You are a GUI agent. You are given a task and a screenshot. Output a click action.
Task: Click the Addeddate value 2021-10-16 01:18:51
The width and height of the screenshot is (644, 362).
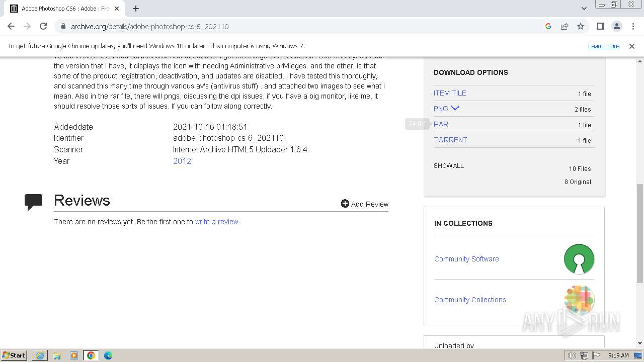pos(210,127)
